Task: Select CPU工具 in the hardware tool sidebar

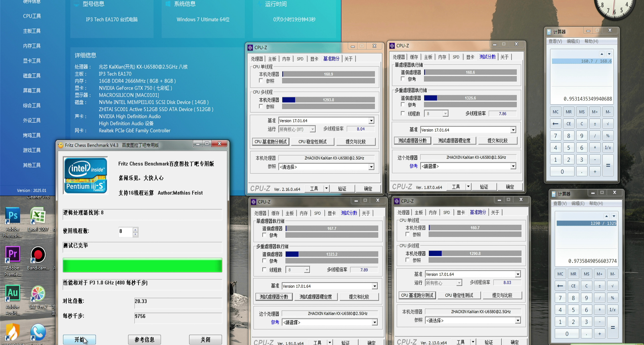Action: pyautogui.click(x=32, y=16)
